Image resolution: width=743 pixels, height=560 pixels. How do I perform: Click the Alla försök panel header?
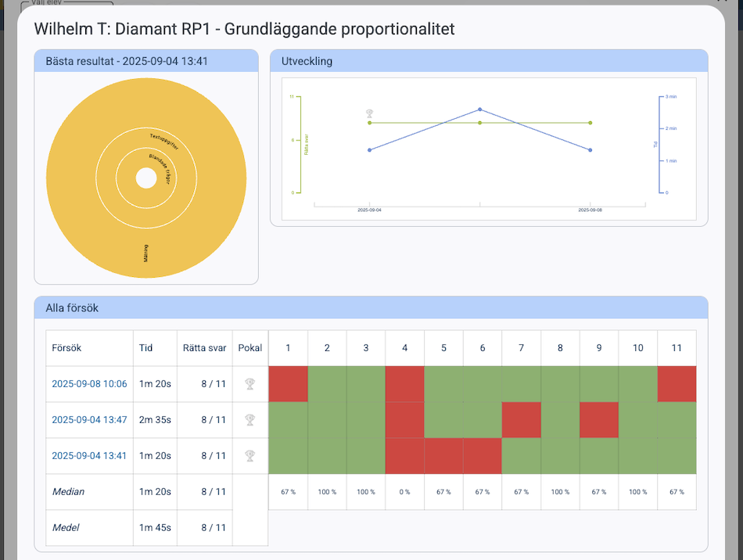tap(371, 308)
